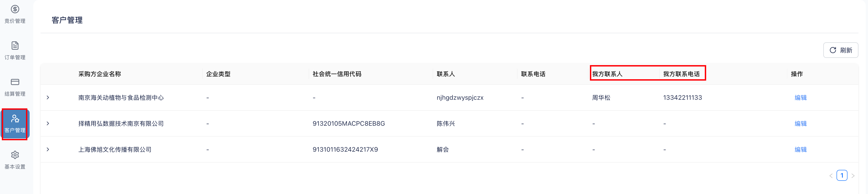Click 编辑 for 上海佛旭文化传播有限公司
868x194 pixels.
[800, 150]
